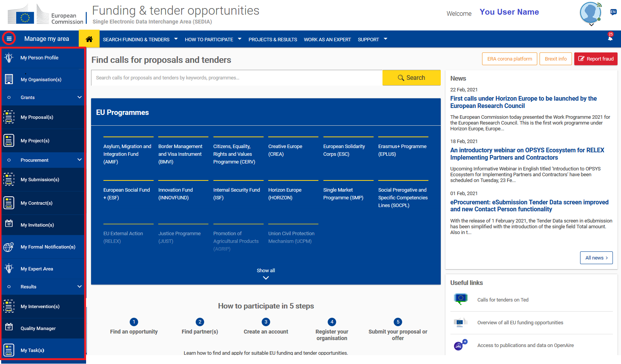Open Projects & Results menu
This screenshot has width=621, height=364.
(x=273, y=39)
